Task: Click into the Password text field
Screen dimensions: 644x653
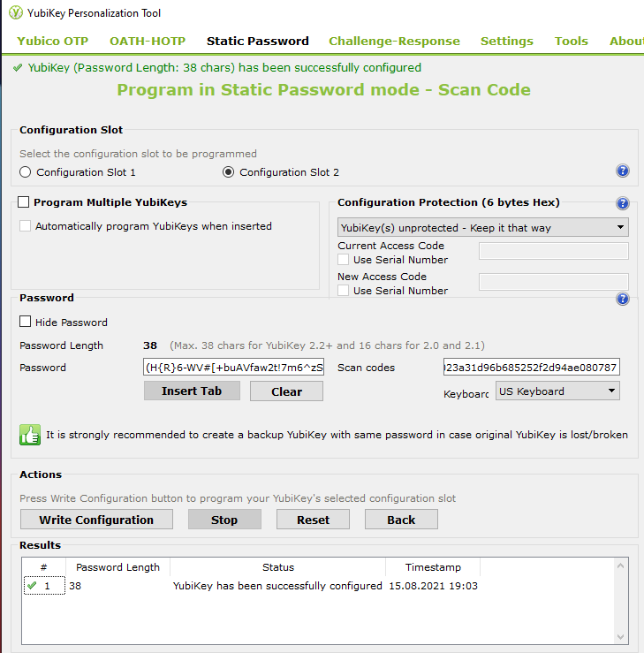Action: pyautogui.click(x=233, y=367)
